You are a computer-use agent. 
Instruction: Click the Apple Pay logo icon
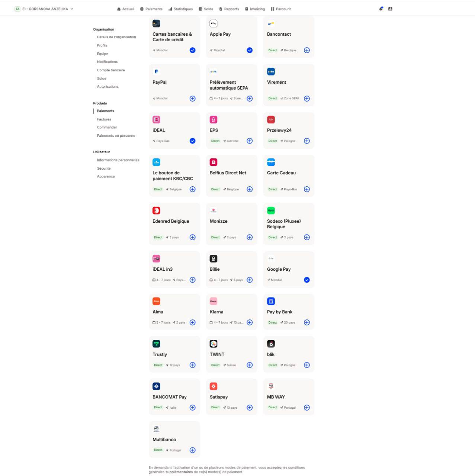pyautogui.click(x=214, y=23)
